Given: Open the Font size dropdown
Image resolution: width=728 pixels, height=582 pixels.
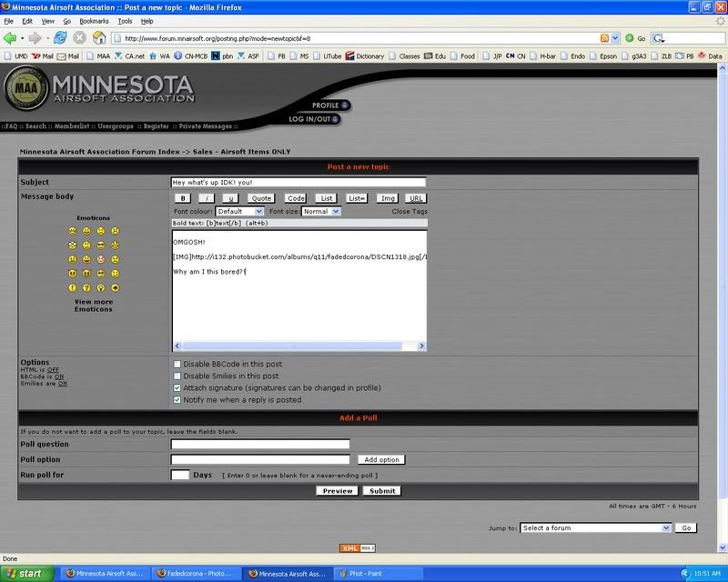Looking at the screenshot, I should pos(321,211).
